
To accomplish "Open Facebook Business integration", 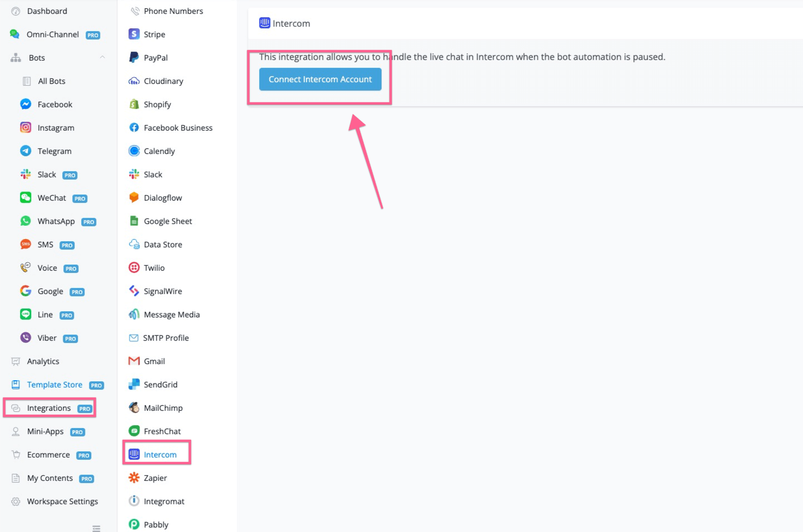I will pos(178,128).
